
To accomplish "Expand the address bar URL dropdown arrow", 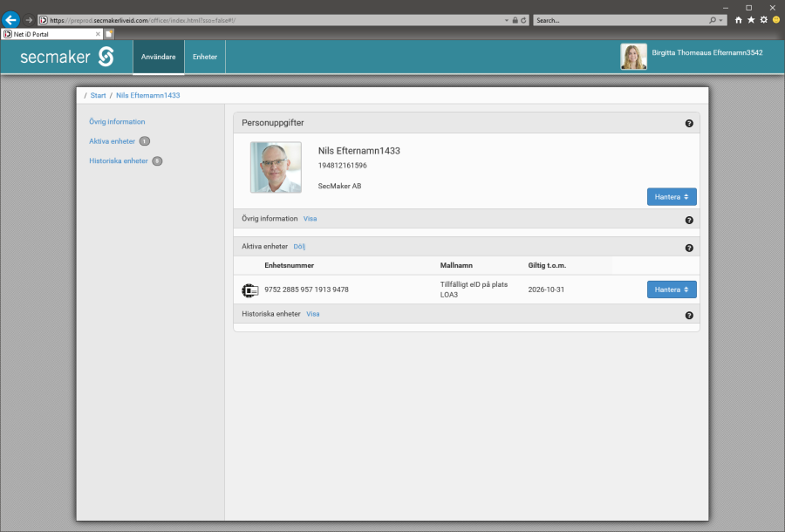I will click(x=507, y=19).
